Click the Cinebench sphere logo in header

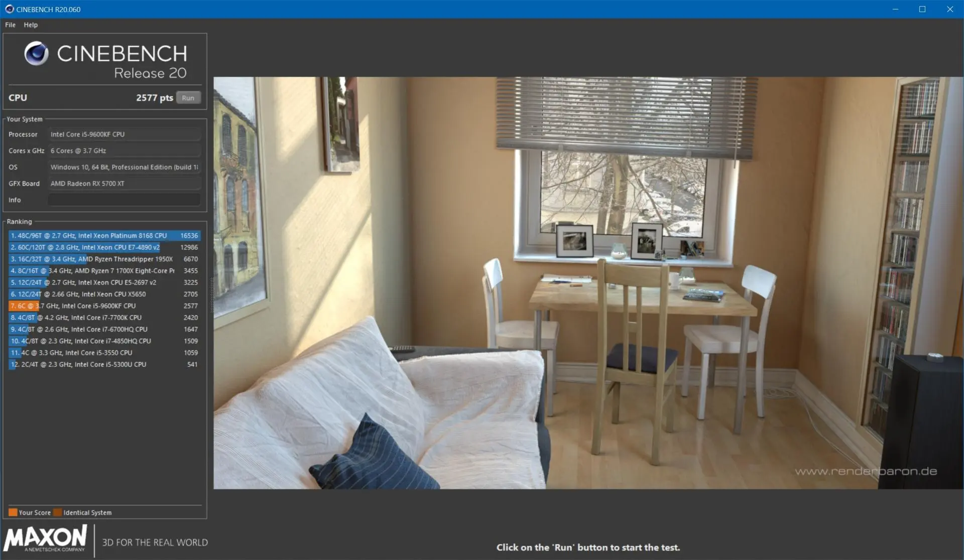(x=36, y=54)
